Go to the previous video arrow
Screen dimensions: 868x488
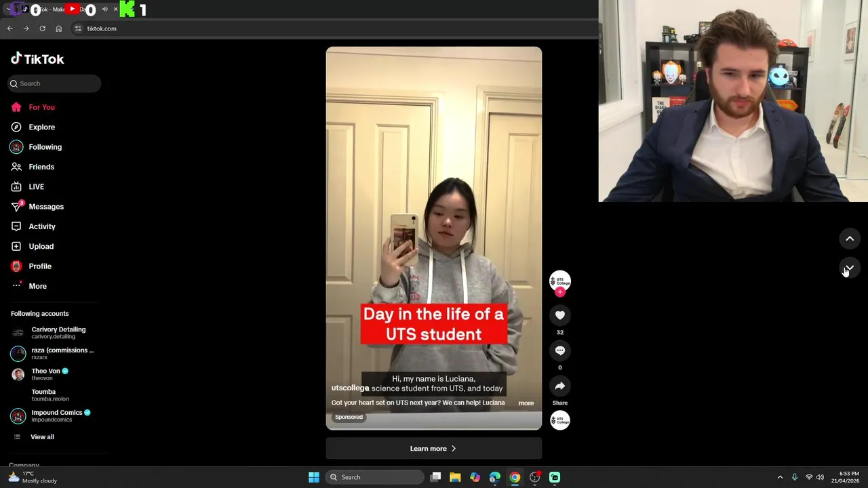click(x=849, y=239)
